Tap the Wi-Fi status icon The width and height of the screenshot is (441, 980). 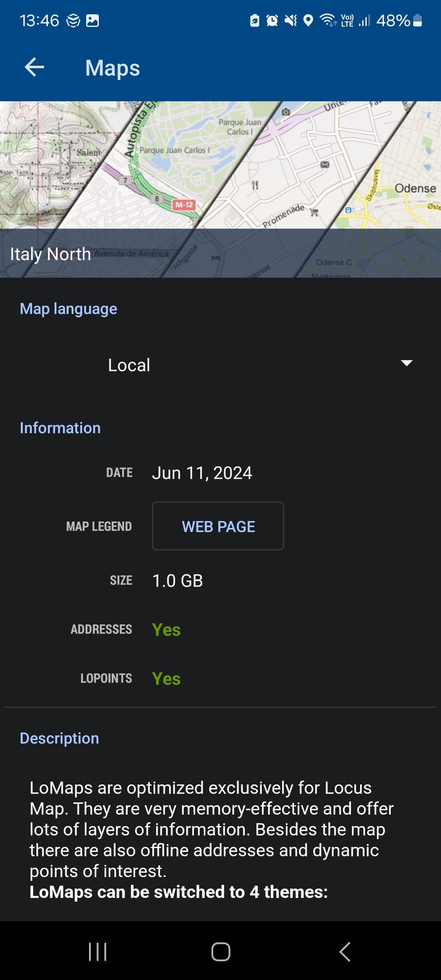pyautogui.click(x=328, y=20)
